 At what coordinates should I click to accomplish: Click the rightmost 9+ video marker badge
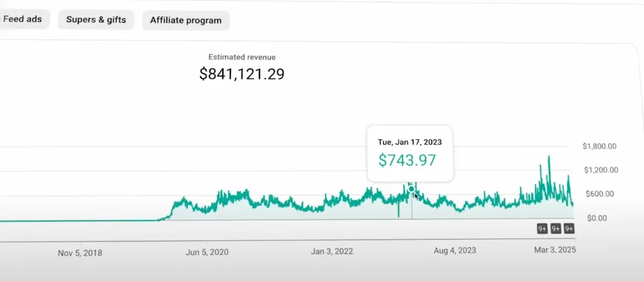(569, 229)
